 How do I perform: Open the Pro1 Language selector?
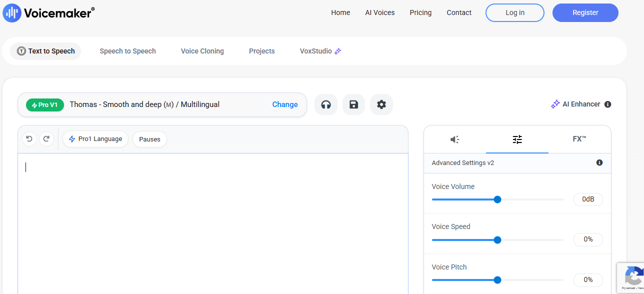pos(95,139)
